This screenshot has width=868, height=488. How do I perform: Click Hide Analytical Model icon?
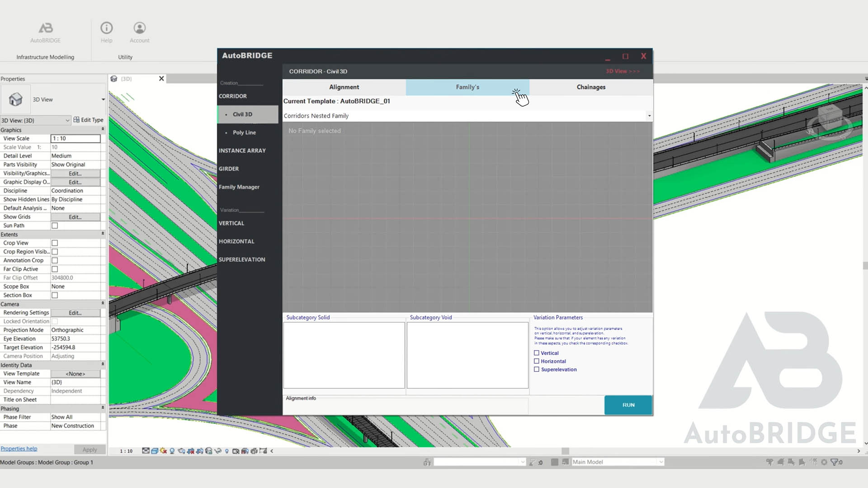pos(245,451)
